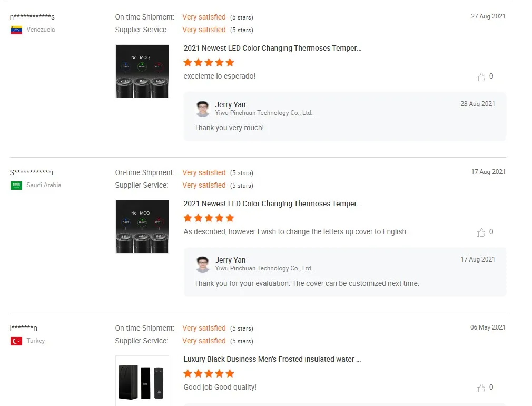The image size is (532, 406).
Task: Click the Saudi Arabia flag icon
Action: click(16, 186)
